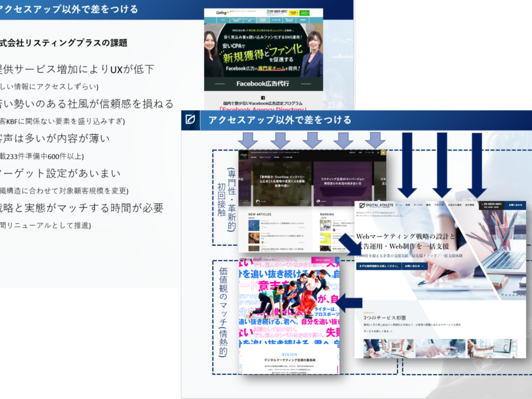Viewport: 532px width, 399px height.
Task: Click the search magnifier in the dark blog header
Action: point(378,153)
